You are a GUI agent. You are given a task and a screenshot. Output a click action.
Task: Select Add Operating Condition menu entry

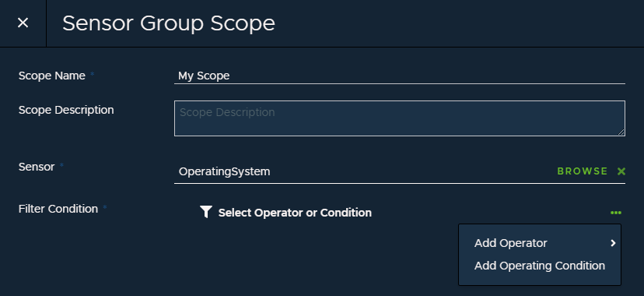pos(540,266)
